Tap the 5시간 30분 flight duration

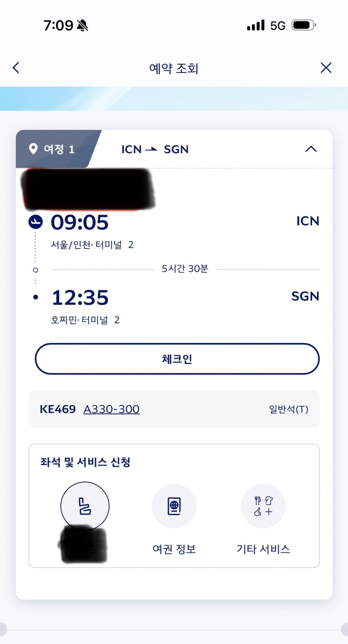(x=185, y=269)
